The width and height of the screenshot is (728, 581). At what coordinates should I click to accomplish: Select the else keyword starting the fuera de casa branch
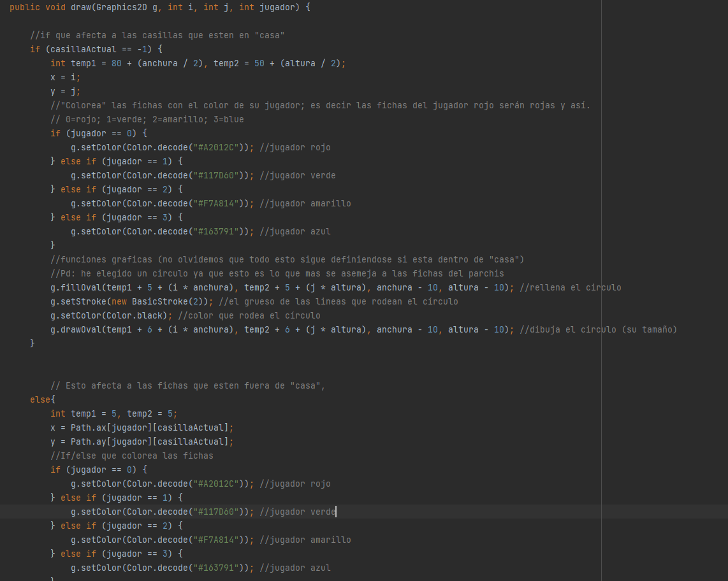tap(38, 399)
